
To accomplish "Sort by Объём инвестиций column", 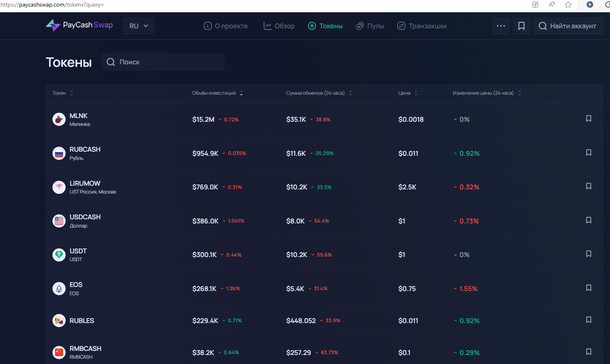I will pos(218,93).
